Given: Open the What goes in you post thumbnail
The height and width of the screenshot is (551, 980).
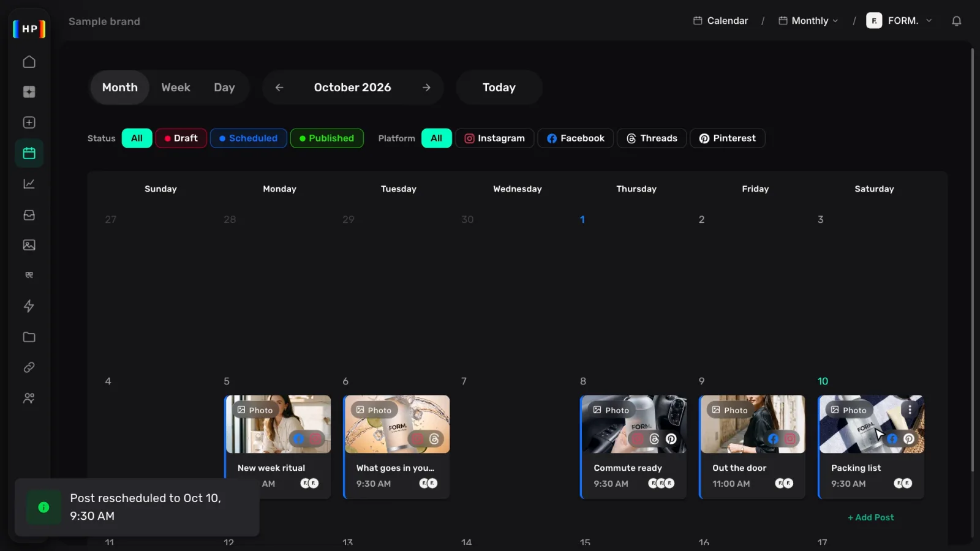Looking at the screenshot, I should coord(397,424).
